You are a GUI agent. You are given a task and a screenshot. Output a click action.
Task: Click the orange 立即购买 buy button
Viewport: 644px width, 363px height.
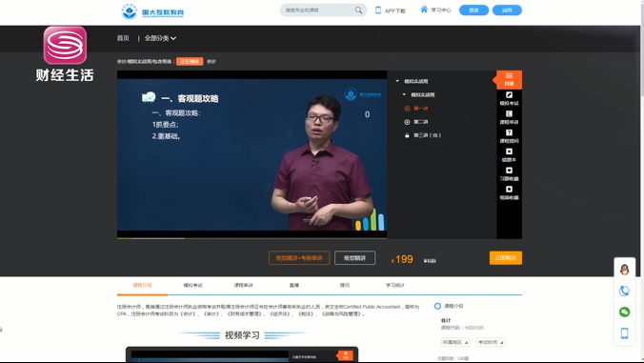tap(506, 258)
